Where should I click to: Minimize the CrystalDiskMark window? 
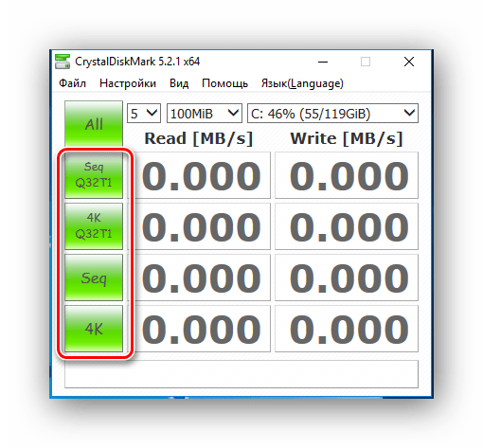323,62
